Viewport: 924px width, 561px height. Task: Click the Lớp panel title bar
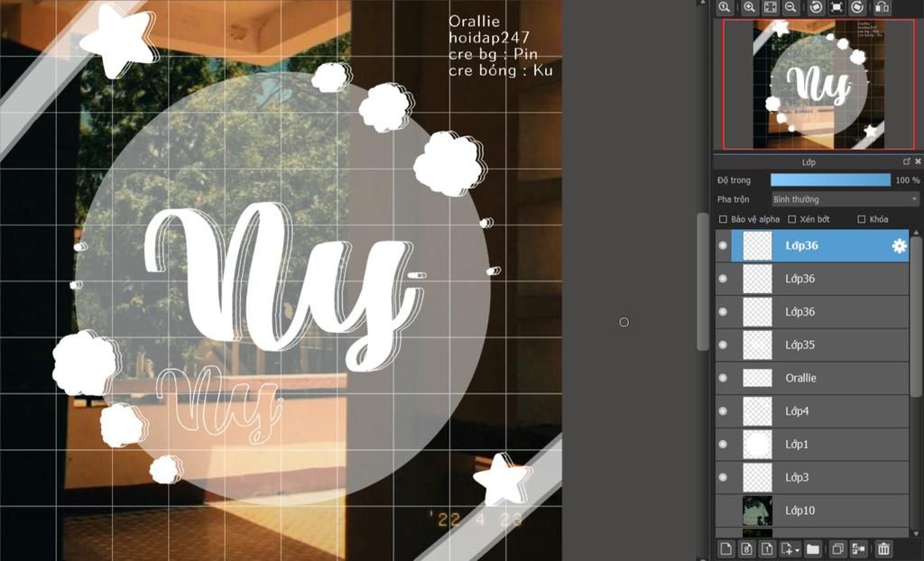(x=808, y=162)
